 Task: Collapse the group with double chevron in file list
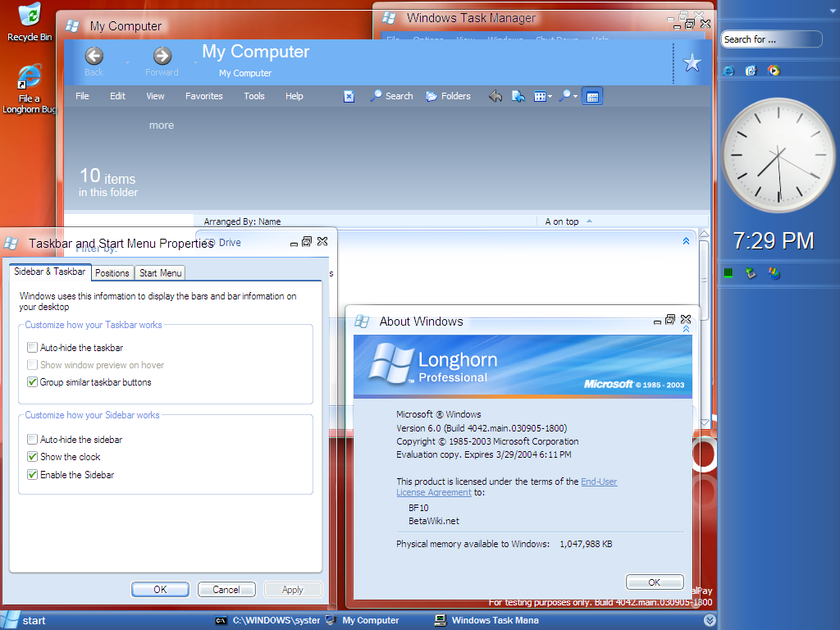pyautogui.click(x=687, y=242)
